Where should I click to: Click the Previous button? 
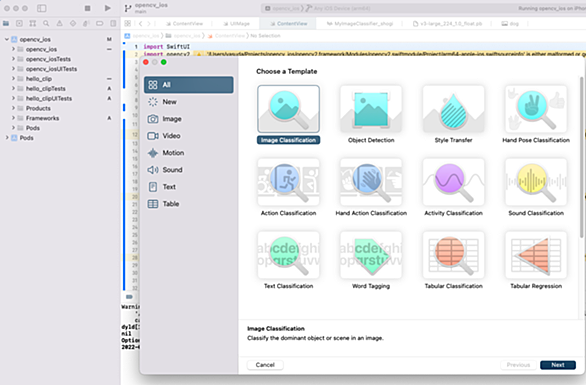click(x=518, y=365)
